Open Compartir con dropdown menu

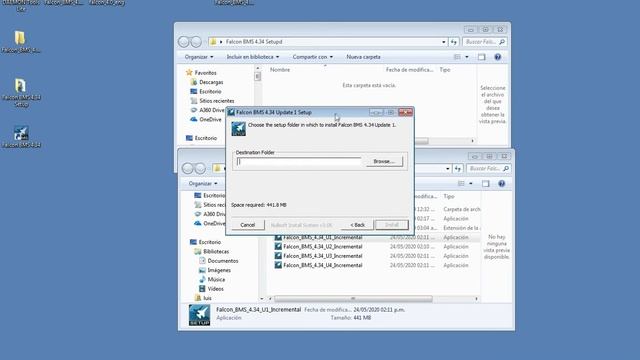click(312, 57)
